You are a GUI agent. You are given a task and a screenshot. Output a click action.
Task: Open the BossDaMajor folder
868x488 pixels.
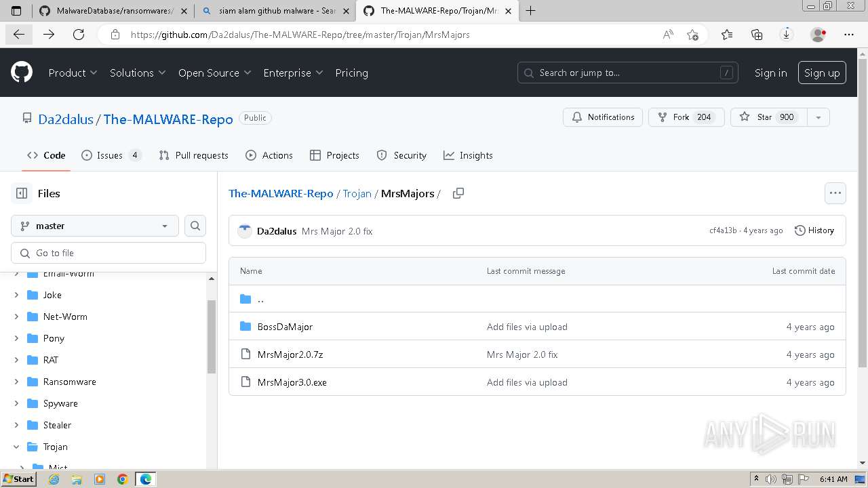pyautogui.click(x=285, y=327)
